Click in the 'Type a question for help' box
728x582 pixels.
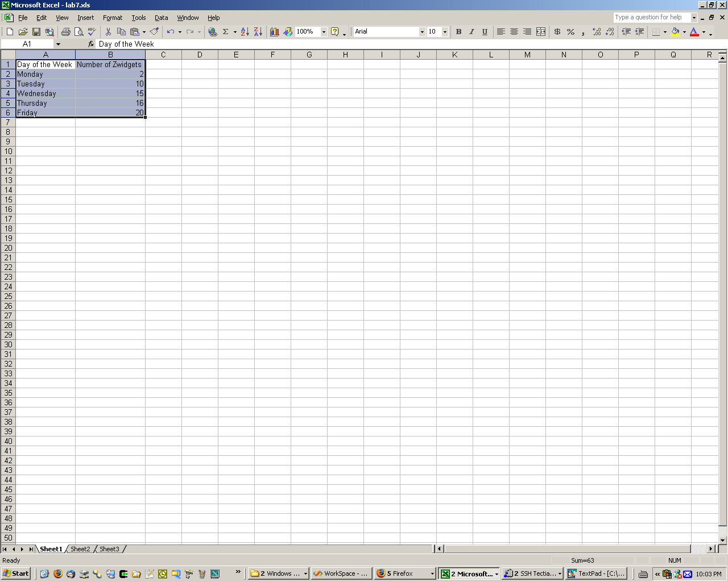[x=652, y=18]
